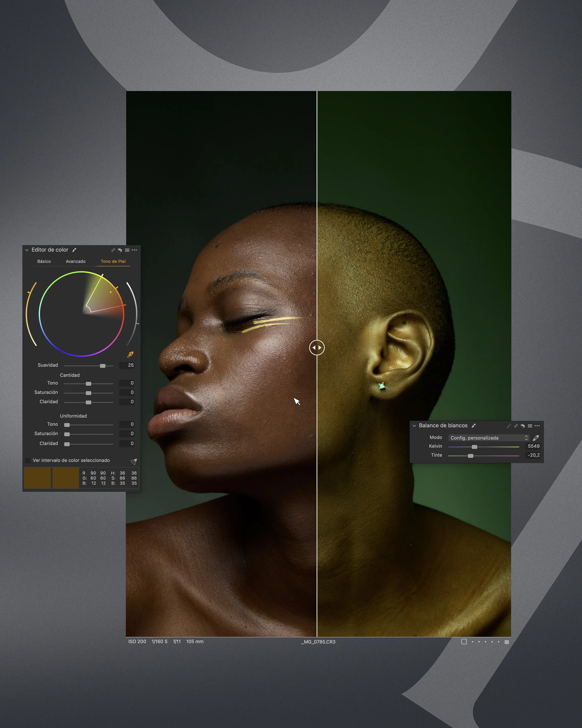This screenshot has width=582, height=728.
Task: Select white balance eyedropper picker
Action: (536, 438)
